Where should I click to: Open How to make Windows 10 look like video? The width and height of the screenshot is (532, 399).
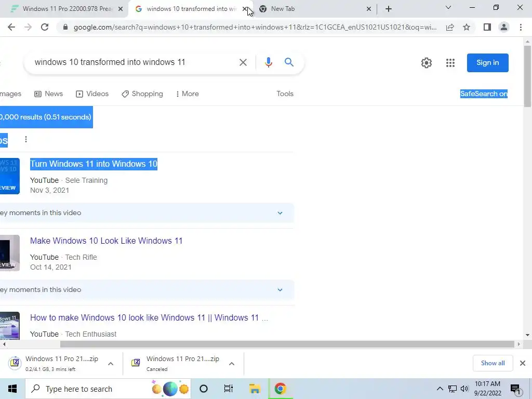click(x=149, y=318)
